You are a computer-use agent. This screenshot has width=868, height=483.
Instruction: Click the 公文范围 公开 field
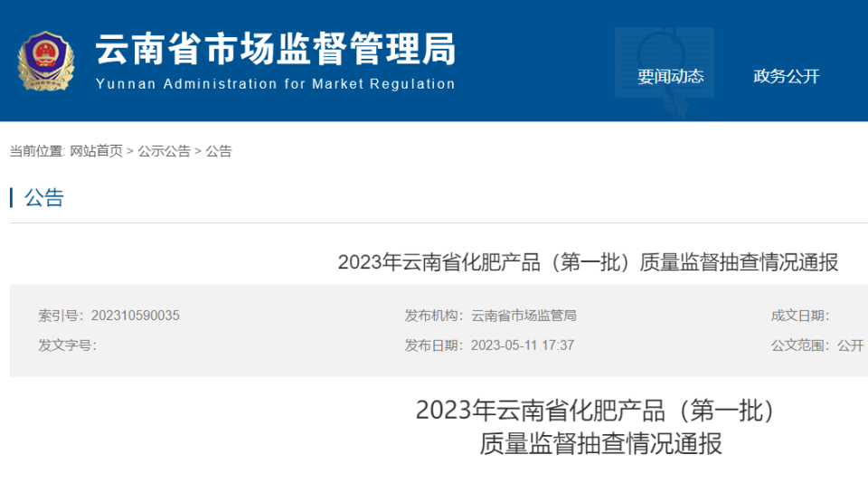(817, 346)
